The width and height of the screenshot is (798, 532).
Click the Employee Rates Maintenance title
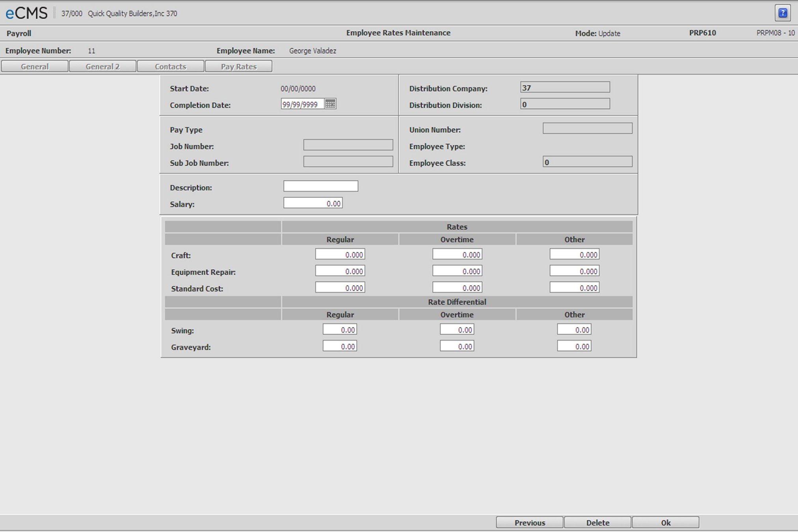(x=398, y=33)
